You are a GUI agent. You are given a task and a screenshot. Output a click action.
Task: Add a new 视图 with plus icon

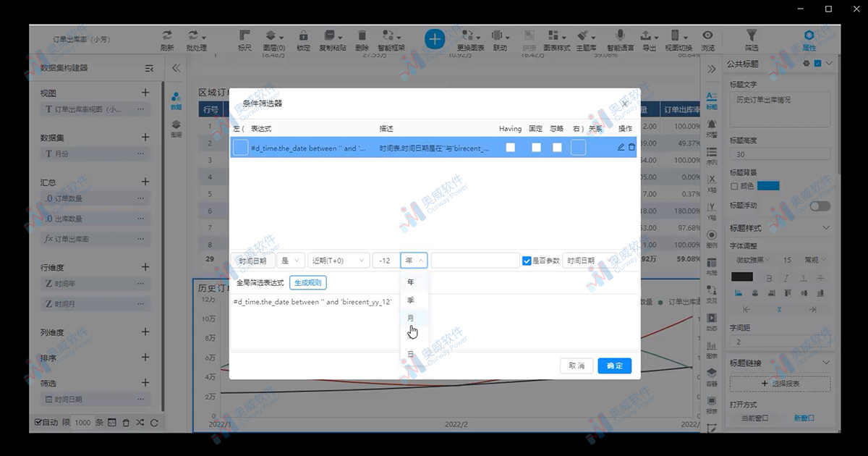click(145, 93)
